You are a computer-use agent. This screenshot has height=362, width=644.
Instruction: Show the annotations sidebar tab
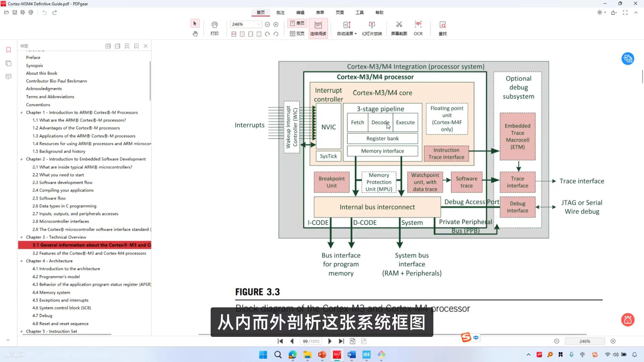(8, 77)
